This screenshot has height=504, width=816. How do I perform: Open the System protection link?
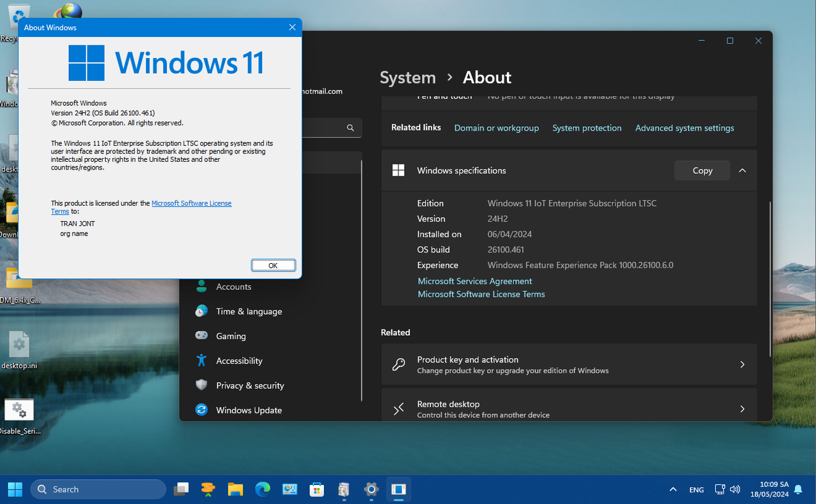587,128
